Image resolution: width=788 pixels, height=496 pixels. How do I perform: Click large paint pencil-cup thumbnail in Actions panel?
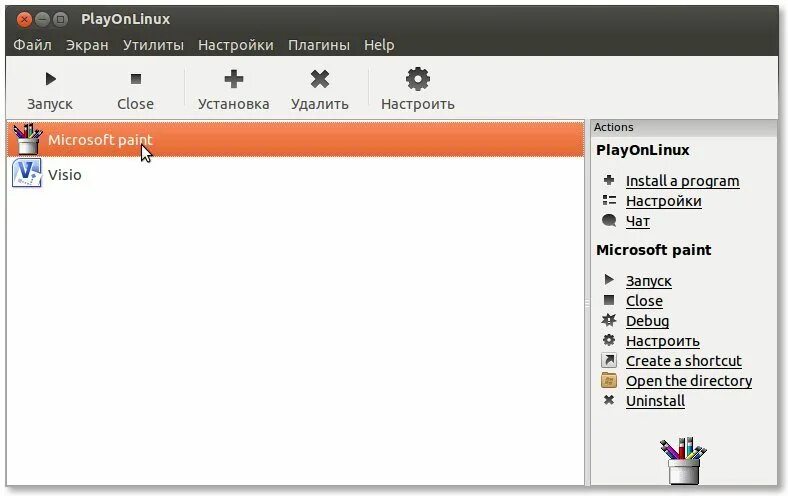[x=683, y=460]
